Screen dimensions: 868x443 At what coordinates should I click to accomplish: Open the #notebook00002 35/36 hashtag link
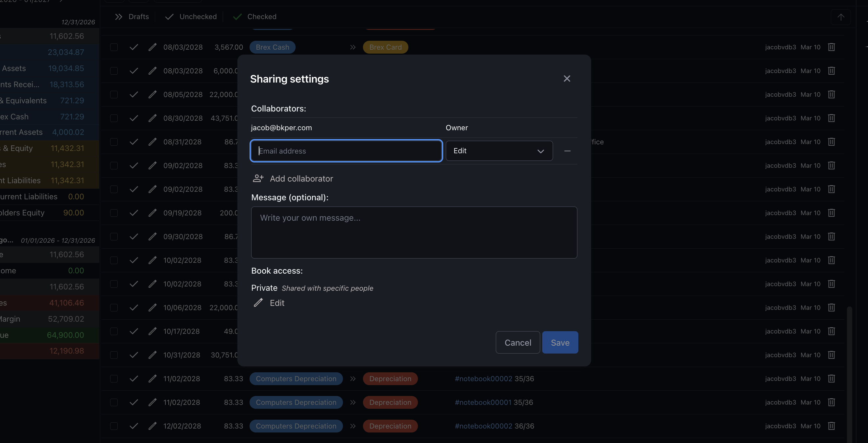pyautogui.click(x=483, y=378)
